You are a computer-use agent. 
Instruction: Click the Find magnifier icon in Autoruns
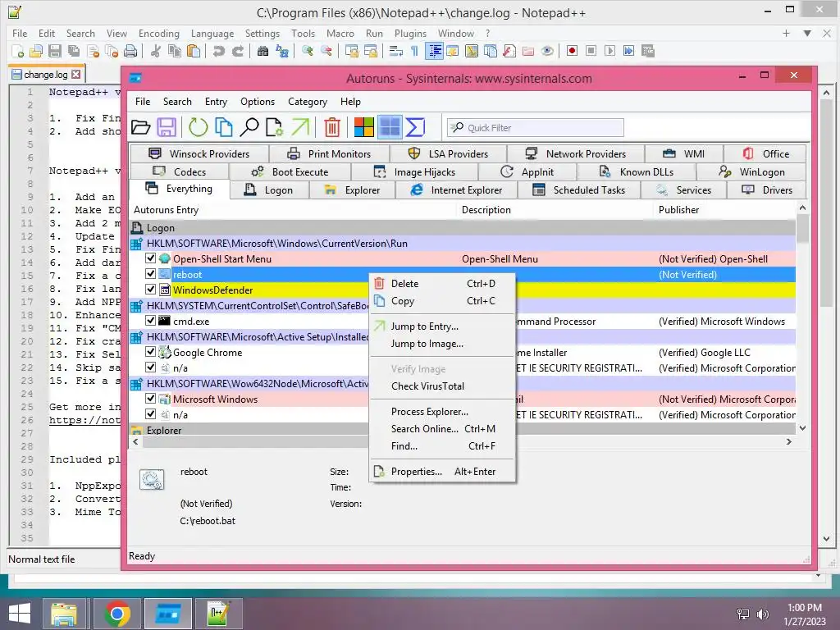pos(249,127)
